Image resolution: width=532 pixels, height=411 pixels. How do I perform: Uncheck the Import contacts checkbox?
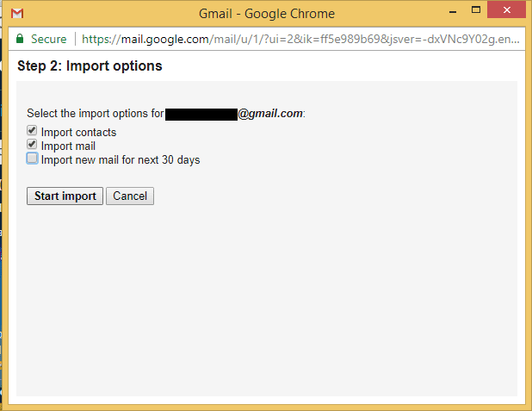pyautogui.click(x=33, y=132)
